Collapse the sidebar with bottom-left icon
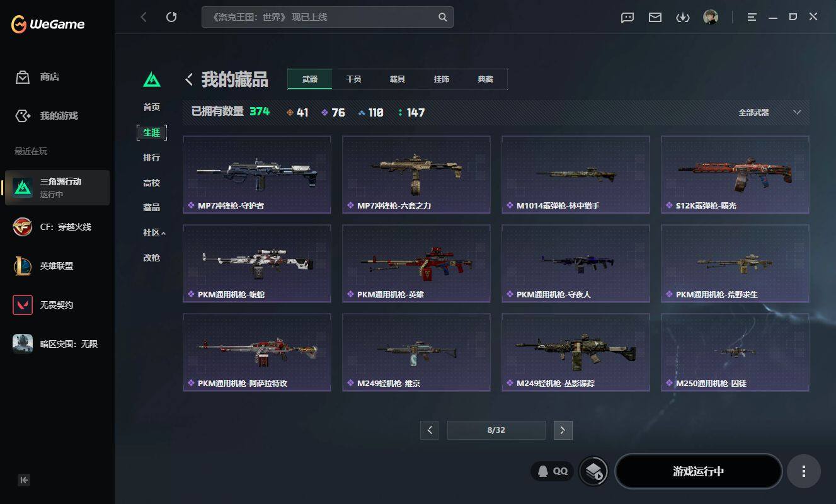836x504 pixels. coord(24,480)
